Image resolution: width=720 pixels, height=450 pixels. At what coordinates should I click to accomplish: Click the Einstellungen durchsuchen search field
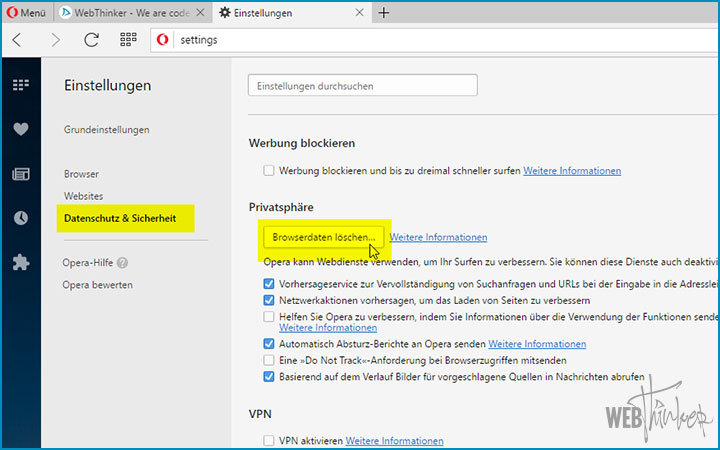tap(362, 86)
